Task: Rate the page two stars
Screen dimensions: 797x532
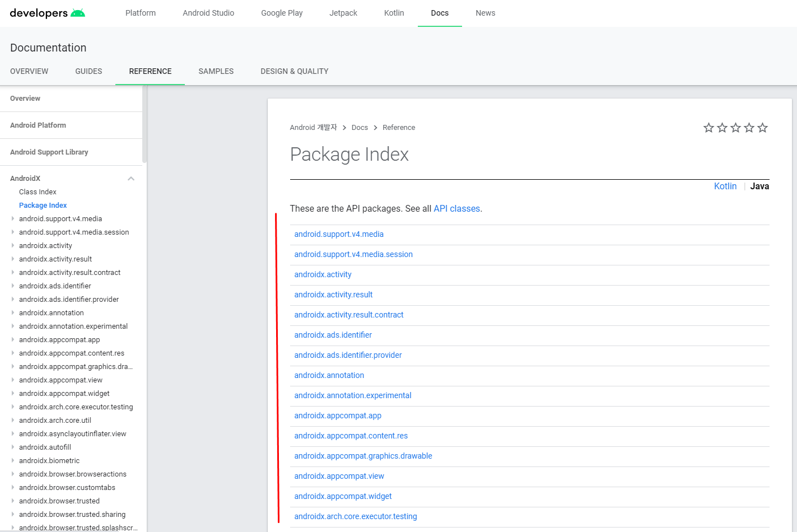Action: (x=722, y=128)
